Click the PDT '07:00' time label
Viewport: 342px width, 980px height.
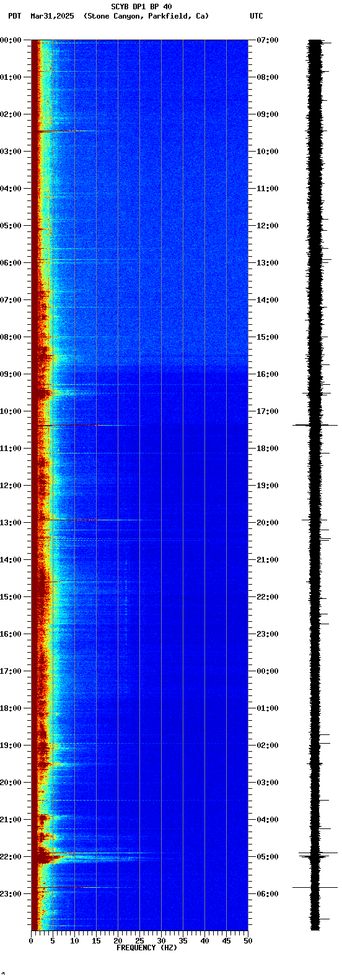coord(11,300)
